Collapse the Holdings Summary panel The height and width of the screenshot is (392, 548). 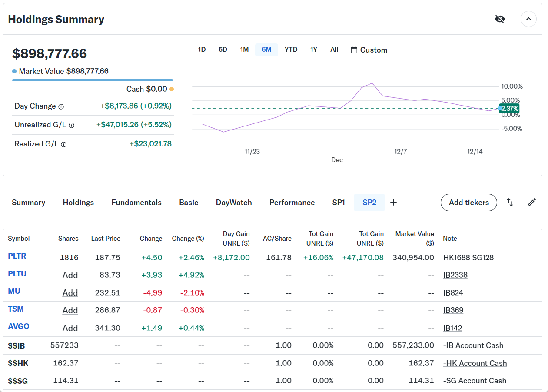[528, 19]
